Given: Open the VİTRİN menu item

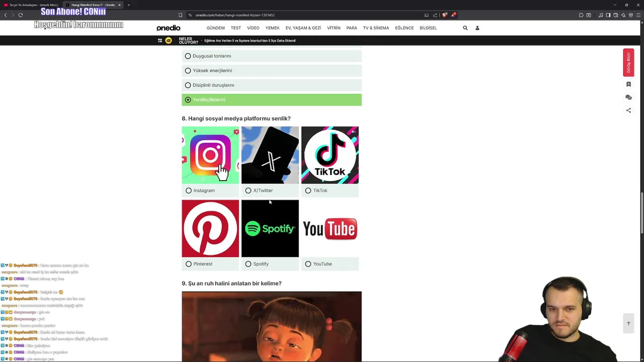Looking at the screenshot, I should tap(334, 28).
